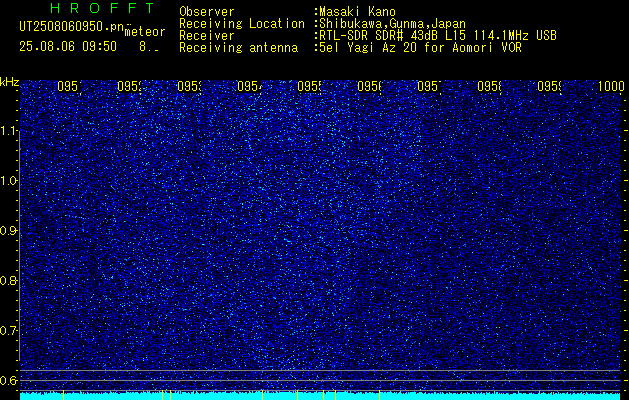The image size is (629, 400).
Task: Select receiver text RTL-SDR SDR# 43dB 114.1MHz
Action: [438, 36]
